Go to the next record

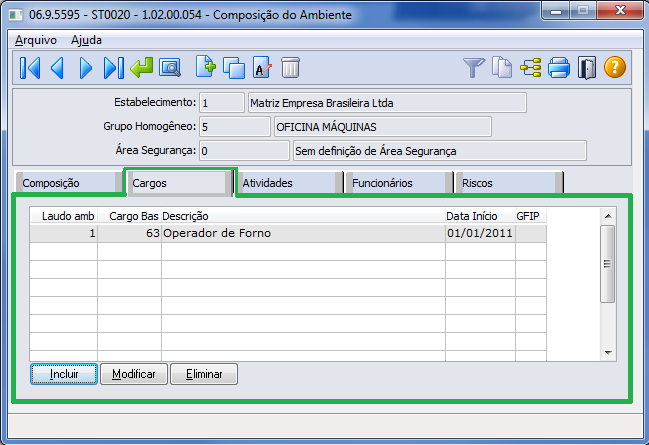[86, 68]
